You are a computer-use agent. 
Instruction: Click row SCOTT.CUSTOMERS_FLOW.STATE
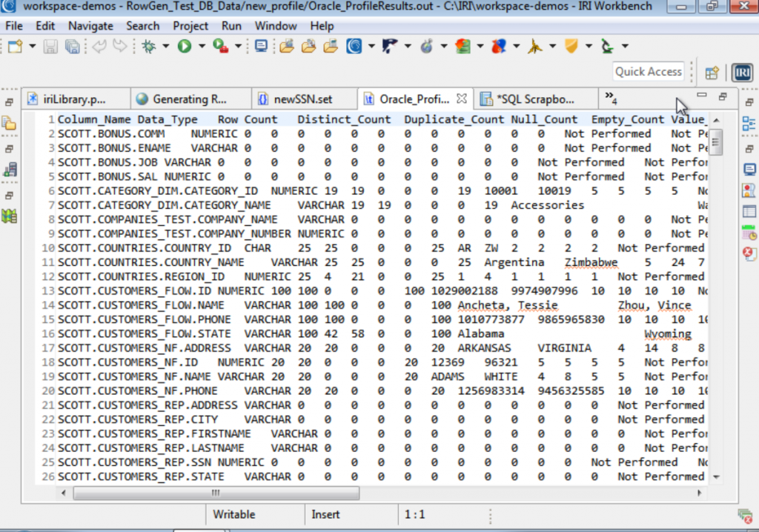(382, 334)
